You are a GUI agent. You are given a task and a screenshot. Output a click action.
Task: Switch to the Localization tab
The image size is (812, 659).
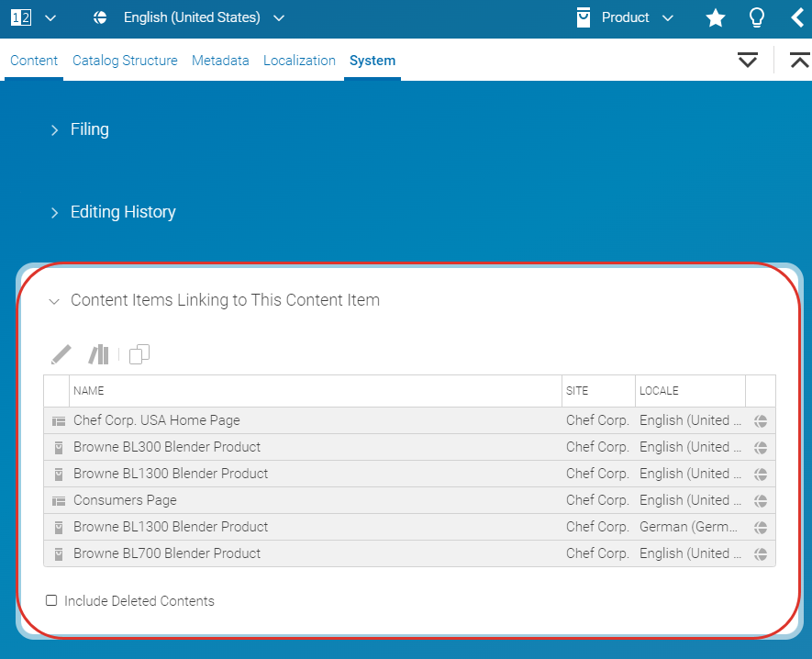299,61
